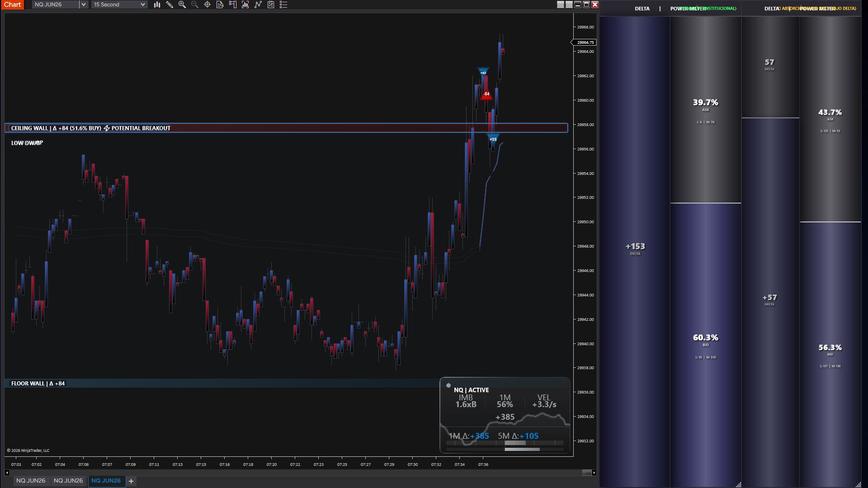Open the Data Box icon
Image resolution: width=868 pixels, height=488 pixels.
point(220,5)
